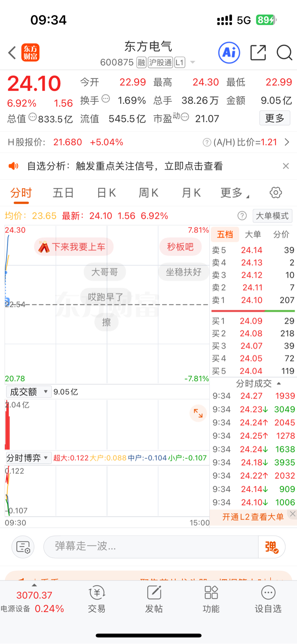The width and height of the screenshot is (297, 644).
Task: Tap the 秒板吧 danmaku bubble
Action: click(180, 247)
